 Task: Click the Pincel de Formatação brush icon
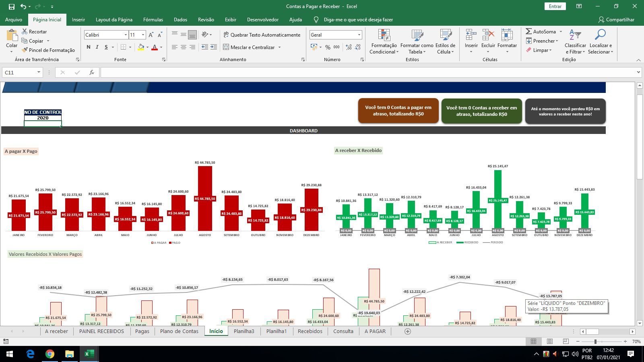click(25, 50)
